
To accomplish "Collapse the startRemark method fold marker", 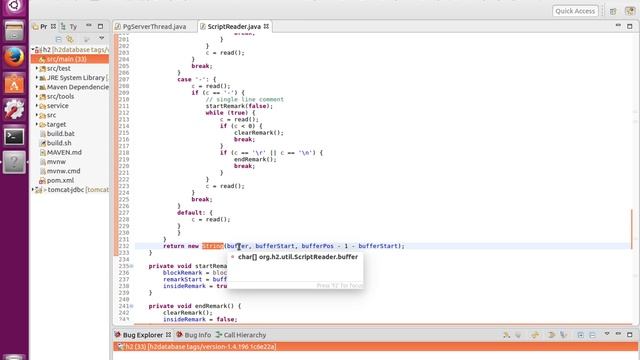I will click(x=131, y=266).
